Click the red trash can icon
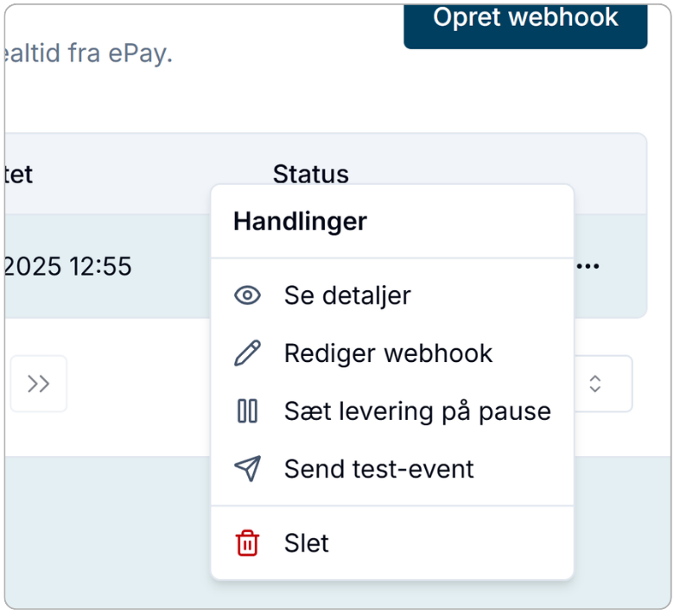Viewport: 680px width, 616px height. coord(248,543)
